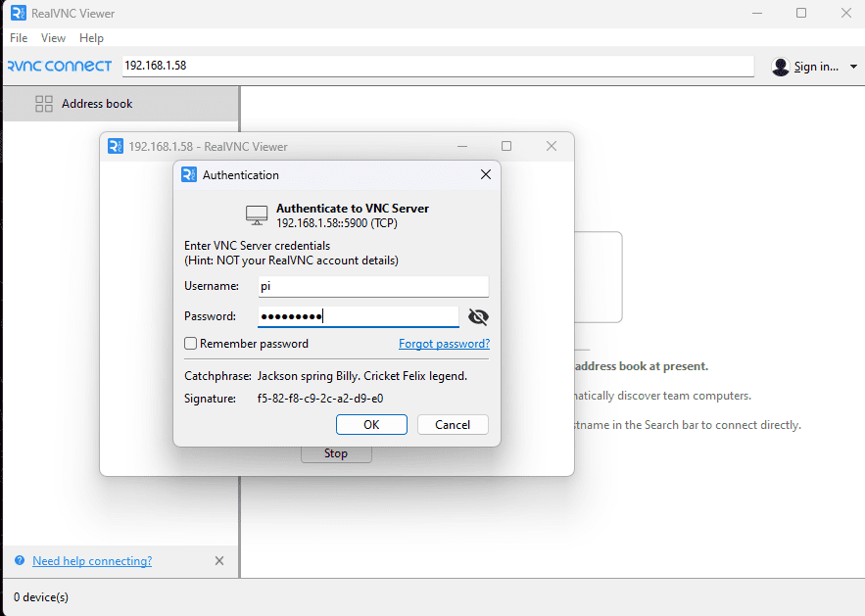Click the address search bar showing 192.168.1.58
This screenshot has height=616, width=865.
click(x=436, y=66)
